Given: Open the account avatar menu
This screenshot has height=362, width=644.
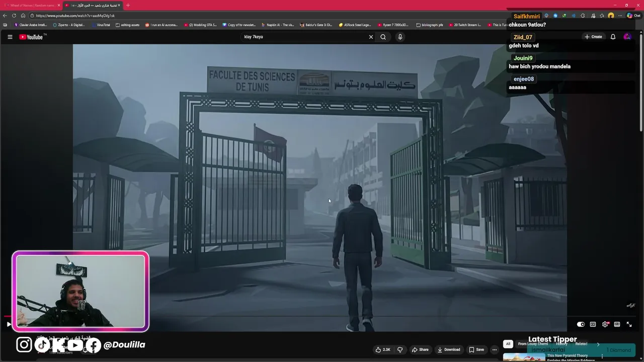Looking at the screenshot, I should [627, 37].
